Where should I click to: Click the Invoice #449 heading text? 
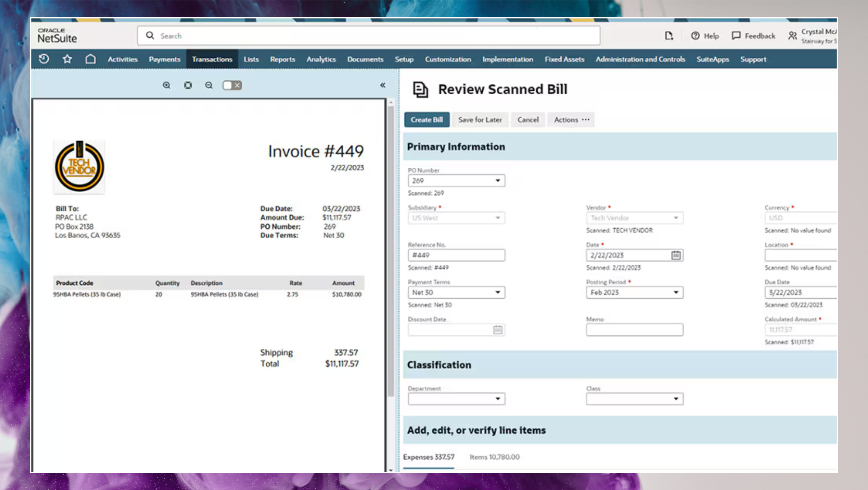[x=316, y=151]
